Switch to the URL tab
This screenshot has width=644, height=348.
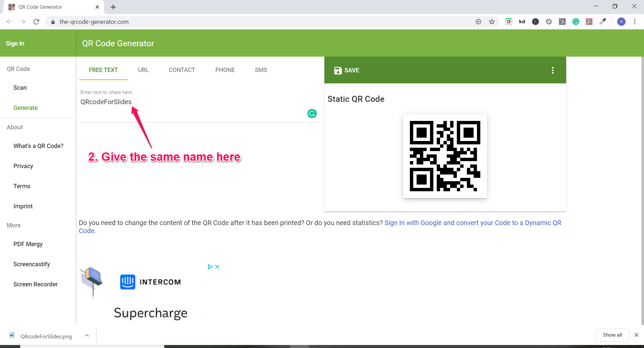[x=143, y=70]
